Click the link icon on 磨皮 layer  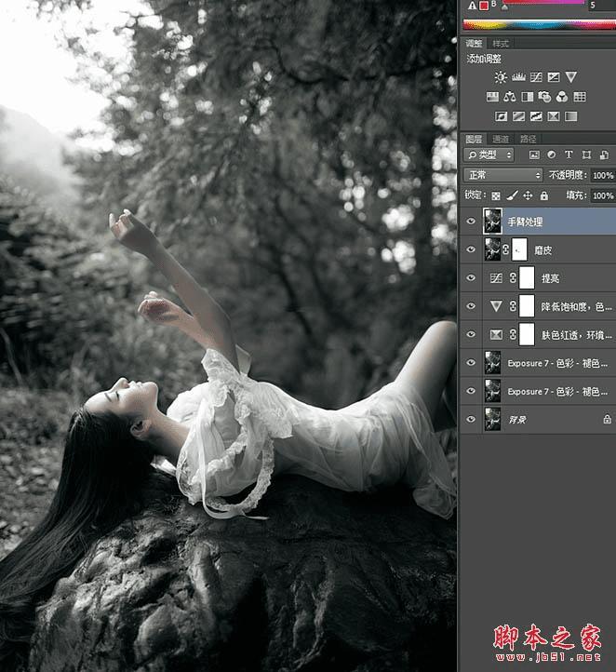[x=506, y=249]
